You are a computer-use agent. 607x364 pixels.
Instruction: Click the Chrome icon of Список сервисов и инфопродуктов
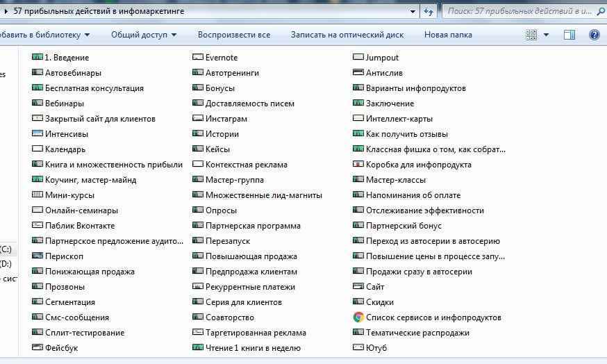pos(358,317)
